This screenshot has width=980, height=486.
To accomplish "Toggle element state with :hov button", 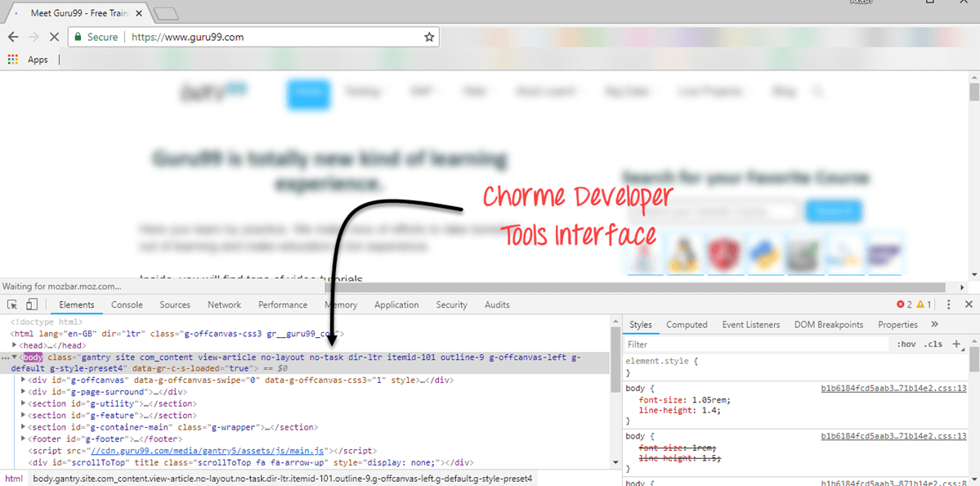I will pos(907,343).
